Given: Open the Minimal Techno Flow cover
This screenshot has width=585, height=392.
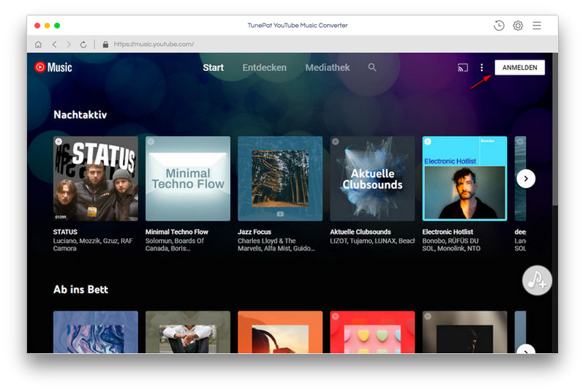Looking at the screenshot, I should coord(188,178).
